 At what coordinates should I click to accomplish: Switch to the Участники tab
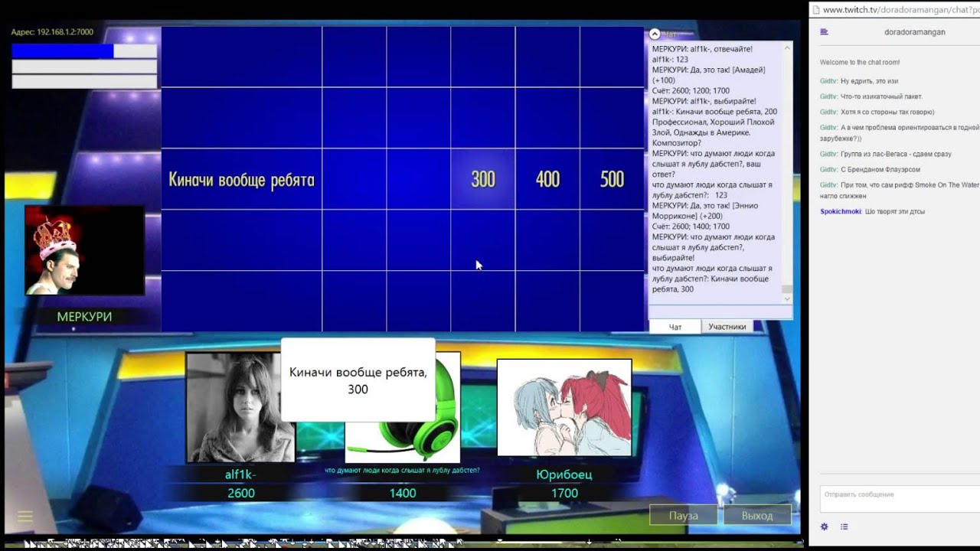(x=727, y=327)
